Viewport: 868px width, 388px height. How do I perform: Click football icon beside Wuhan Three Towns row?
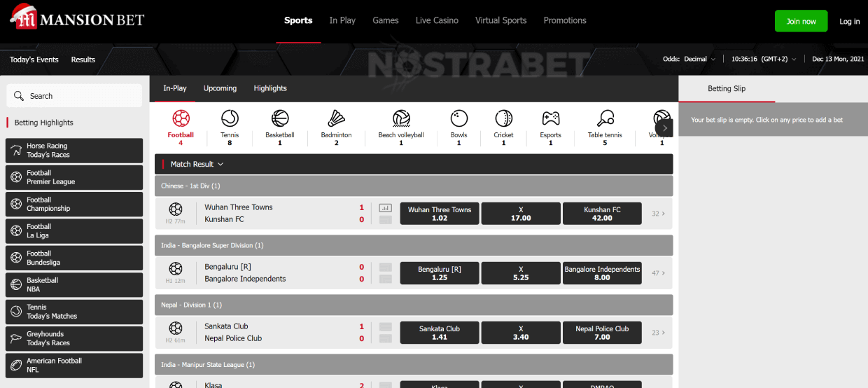point(175,209)
